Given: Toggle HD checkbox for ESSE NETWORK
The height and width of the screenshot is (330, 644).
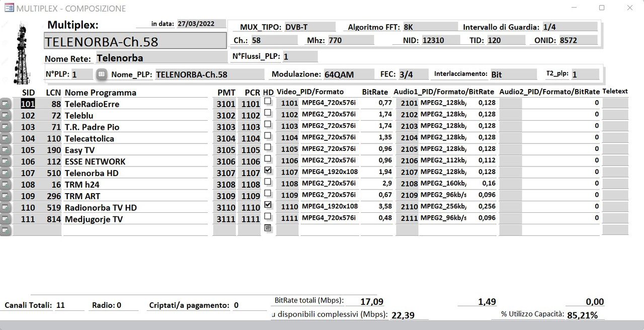Looking at the screenshot, I should pyautogui.click(x=268, y=159).
